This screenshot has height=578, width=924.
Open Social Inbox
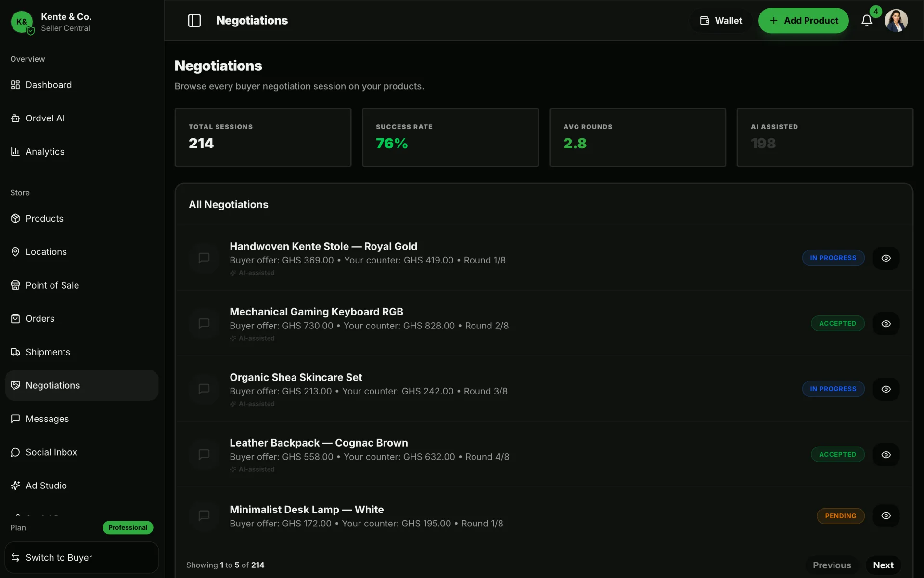pyautogui.click(x=82, y=452)
